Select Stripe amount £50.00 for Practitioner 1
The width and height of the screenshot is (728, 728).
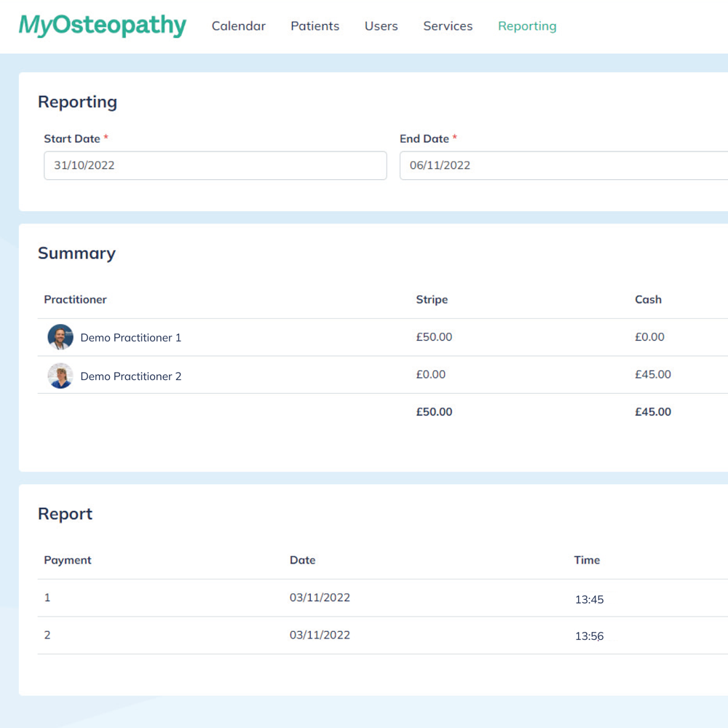tap(434, 336)
